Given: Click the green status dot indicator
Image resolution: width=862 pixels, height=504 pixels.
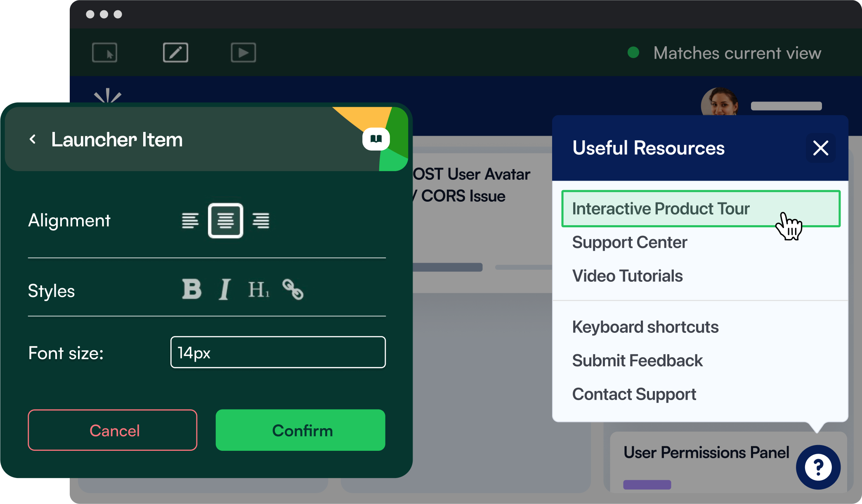Looking at the screenshot, I should [633, 53].
